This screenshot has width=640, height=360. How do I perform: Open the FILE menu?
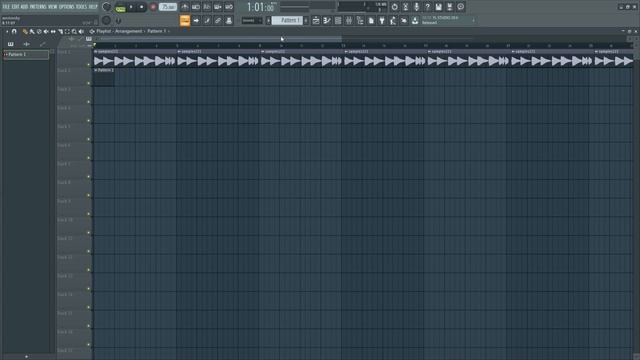pos(6,7)
